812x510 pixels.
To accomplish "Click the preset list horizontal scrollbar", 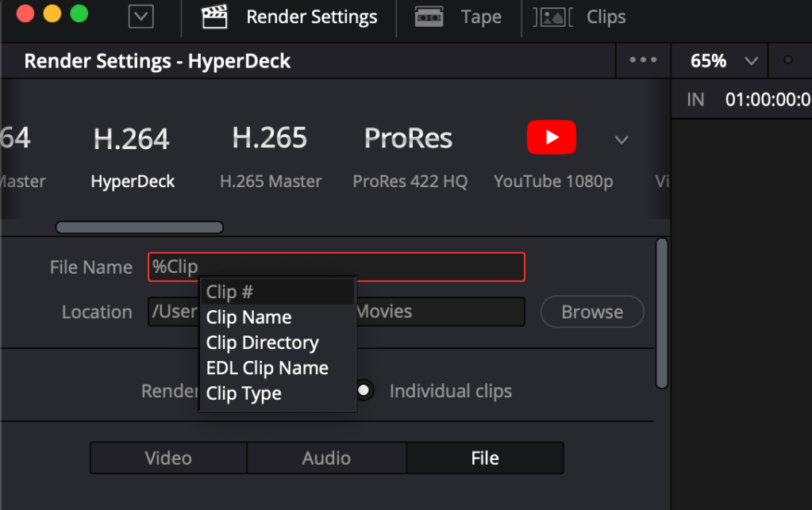I will point(140,227).
